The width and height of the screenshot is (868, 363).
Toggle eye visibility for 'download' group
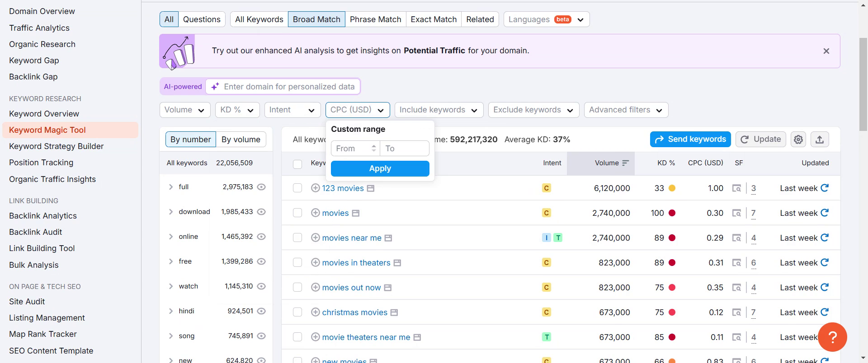pyautogui.click(x=261, y=212)
